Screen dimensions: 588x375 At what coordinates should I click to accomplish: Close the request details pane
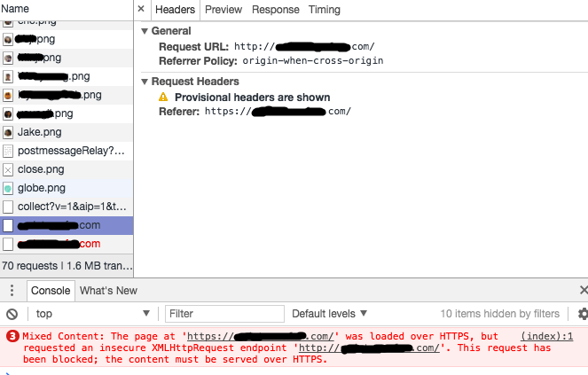(x=141, y=9)
